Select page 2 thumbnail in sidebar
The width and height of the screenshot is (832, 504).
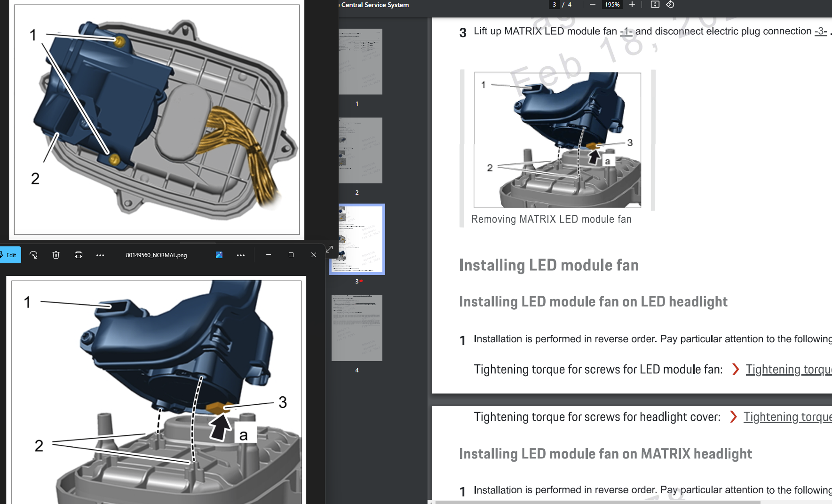click(360, 150)
